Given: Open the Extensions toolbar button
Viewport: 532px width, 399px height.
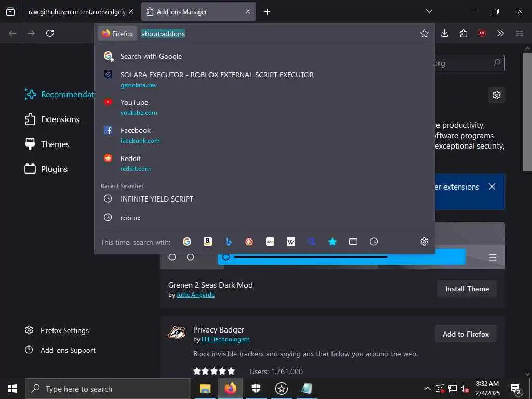Looking at the screenshot, I should (x=463, y=33).
